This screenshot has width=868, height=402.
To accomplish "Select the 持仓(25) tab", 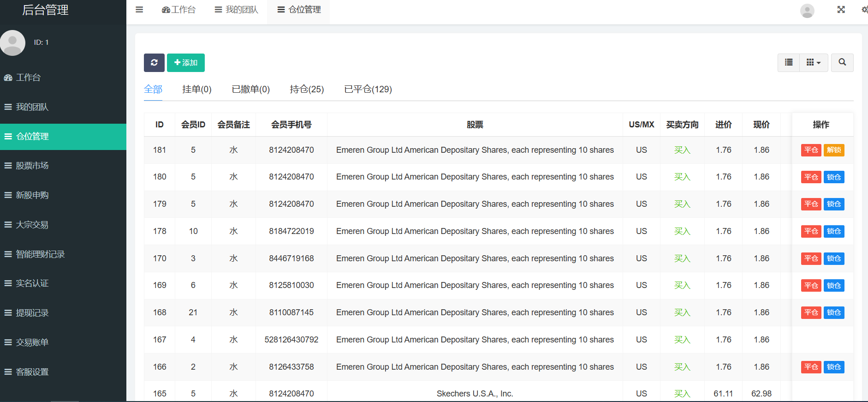I will 307,89.
